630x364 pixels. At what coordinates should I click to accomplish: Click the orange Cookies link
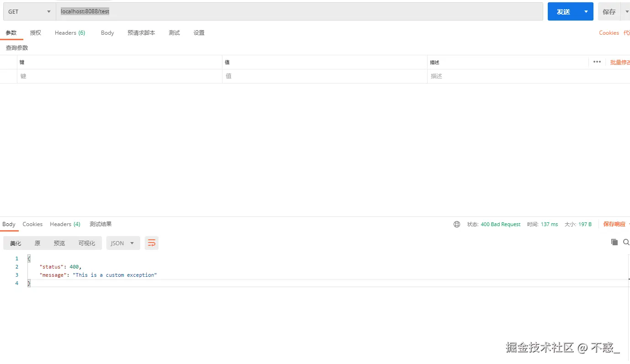609,33
